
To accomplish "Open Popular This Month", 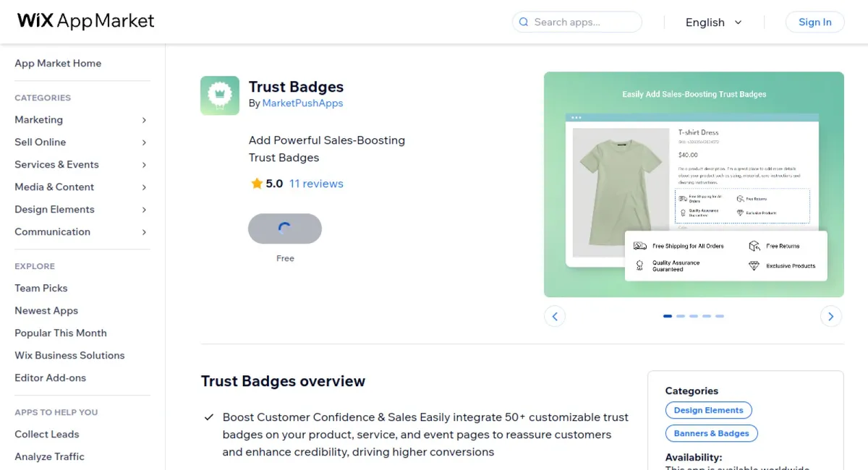I will click(x=61, y=333).
